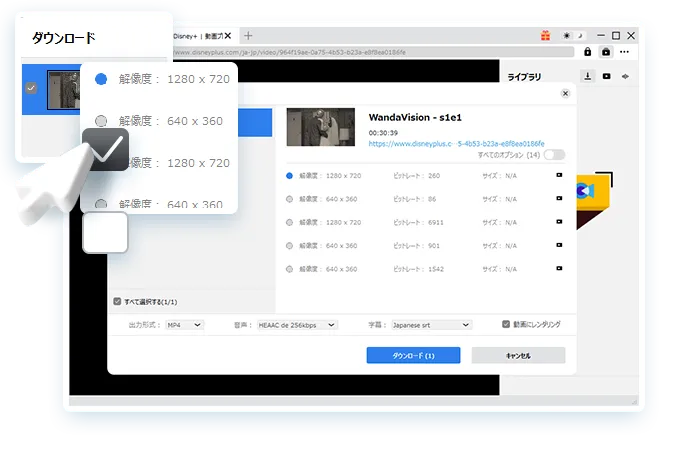Click the video bag icon beside padlock

pyautogui.click(x=606, y=52)
